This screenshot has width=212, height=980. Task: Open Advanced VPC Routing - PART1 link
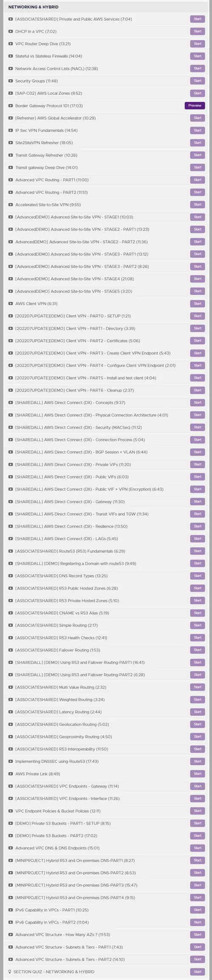click(52, 180)
